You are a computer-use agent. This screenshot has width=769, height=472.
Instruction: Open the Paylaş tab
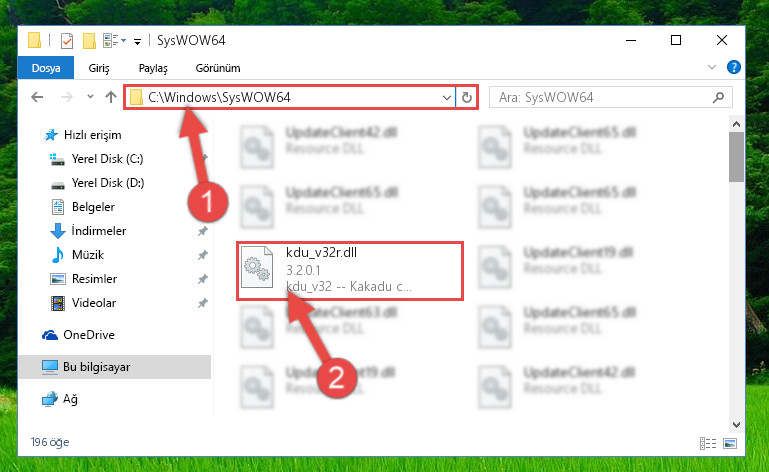point(153,68)
